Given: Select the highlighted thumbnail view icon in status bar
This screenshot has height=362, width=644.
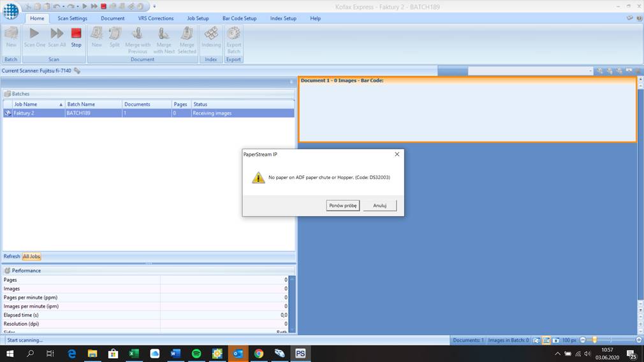Looking at the screenshot, I should (546, 340).
